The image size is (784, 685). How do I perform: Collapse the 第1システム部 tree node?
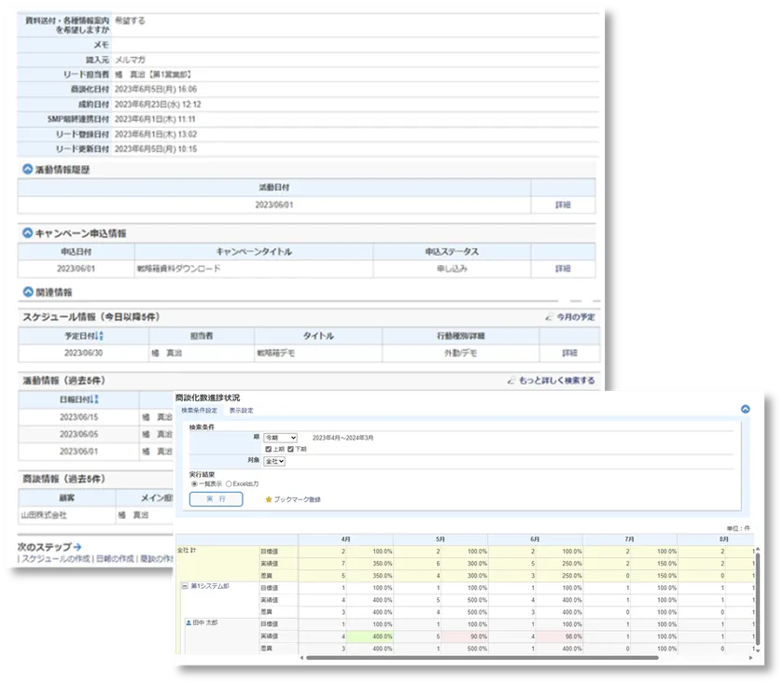coord(185,586)
